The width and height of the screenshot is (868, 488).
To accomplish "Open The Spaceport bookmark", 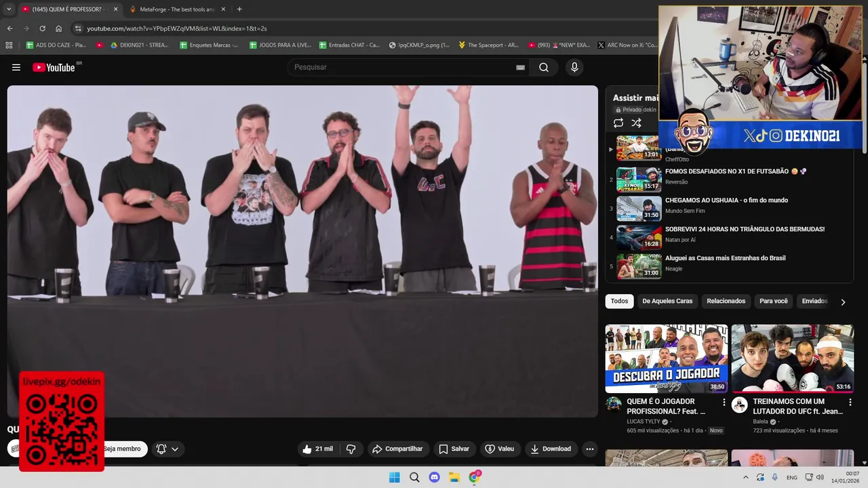I will tap(488, 45).
